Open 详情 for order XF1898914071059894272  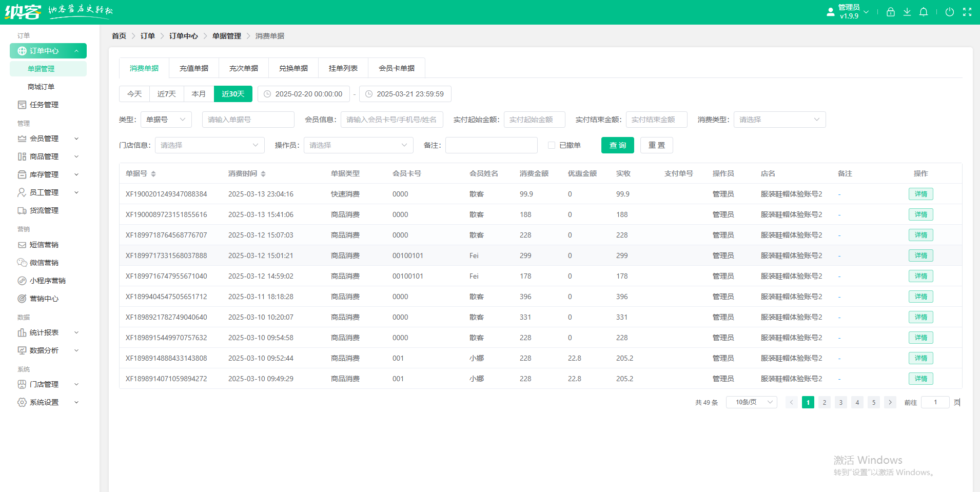921,379
